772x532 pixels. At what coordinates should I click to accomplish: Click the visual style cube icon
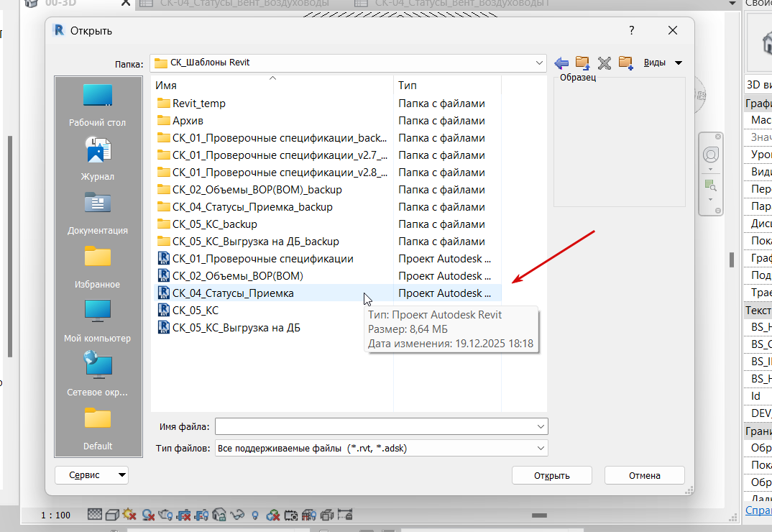click(x=112, y=515)
